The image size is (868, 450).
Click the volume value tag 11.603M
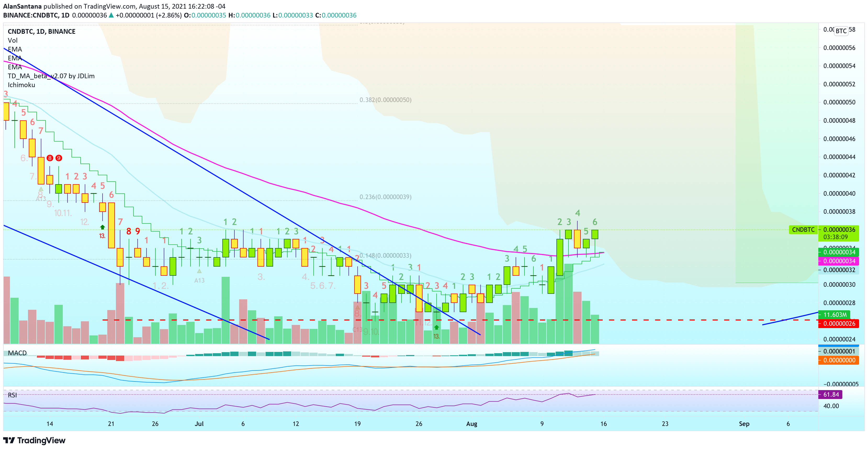coord(835,314)
